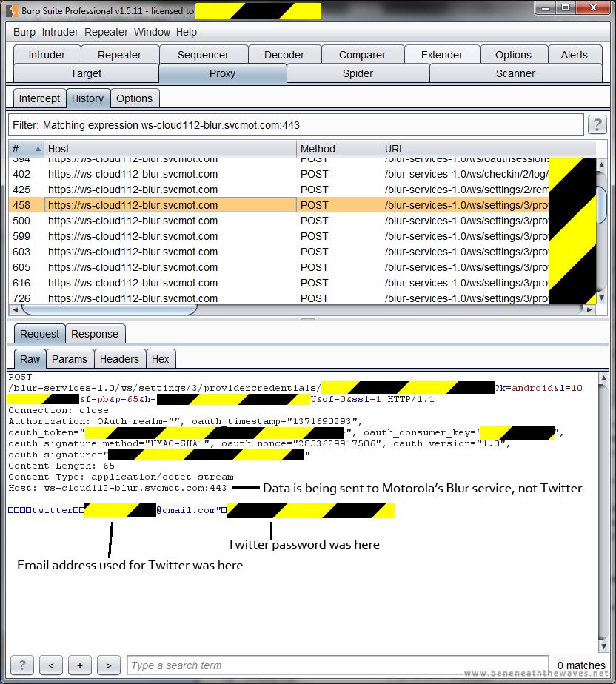
Task: Switch to the Params view tab
Action: tap(70, 359)
